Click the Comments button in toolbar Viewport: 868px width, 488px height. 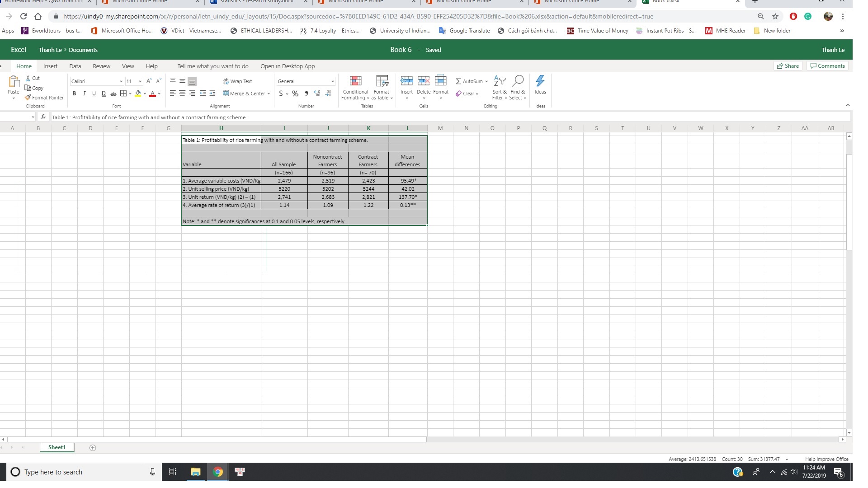(x=830, y=66)
